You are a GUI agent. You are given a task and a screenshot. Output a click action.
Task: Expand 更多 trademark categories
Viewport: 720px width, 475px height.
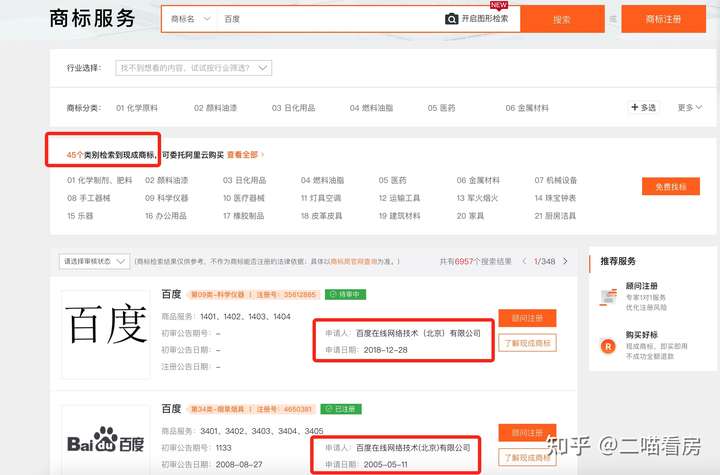point(690,107)
